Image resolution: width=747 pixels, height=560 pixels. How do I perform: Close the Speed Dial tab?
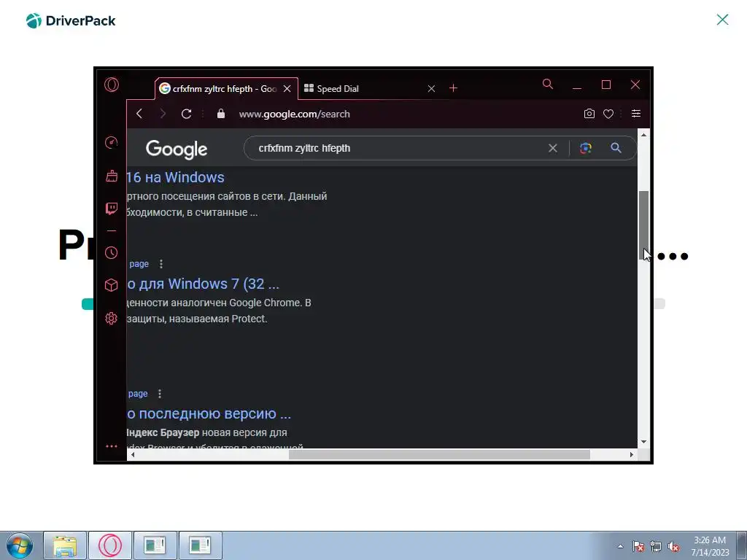point(431,88)
